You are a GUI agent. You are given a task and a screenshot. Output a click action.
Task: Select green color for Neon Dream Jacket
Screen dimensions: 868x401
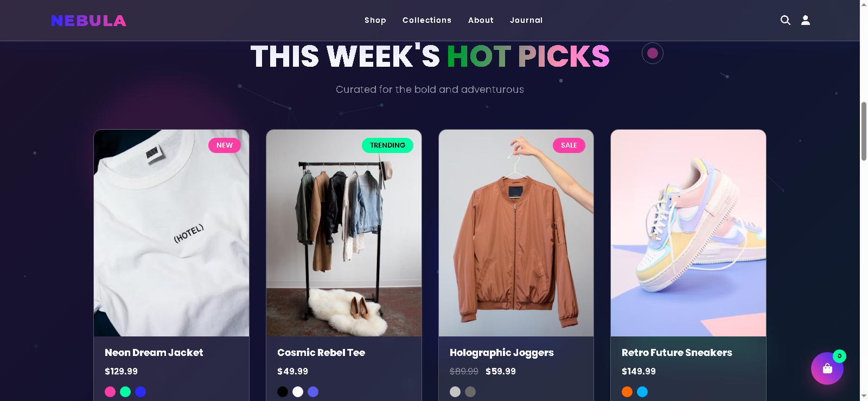[x=125, y=392]
